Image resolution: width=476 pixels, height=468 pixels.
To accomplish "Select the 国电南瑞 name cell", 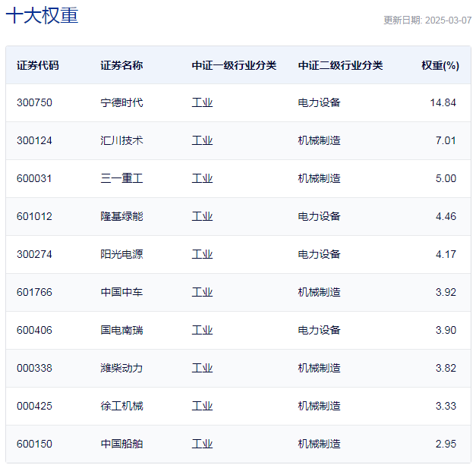I will (121, 330).
